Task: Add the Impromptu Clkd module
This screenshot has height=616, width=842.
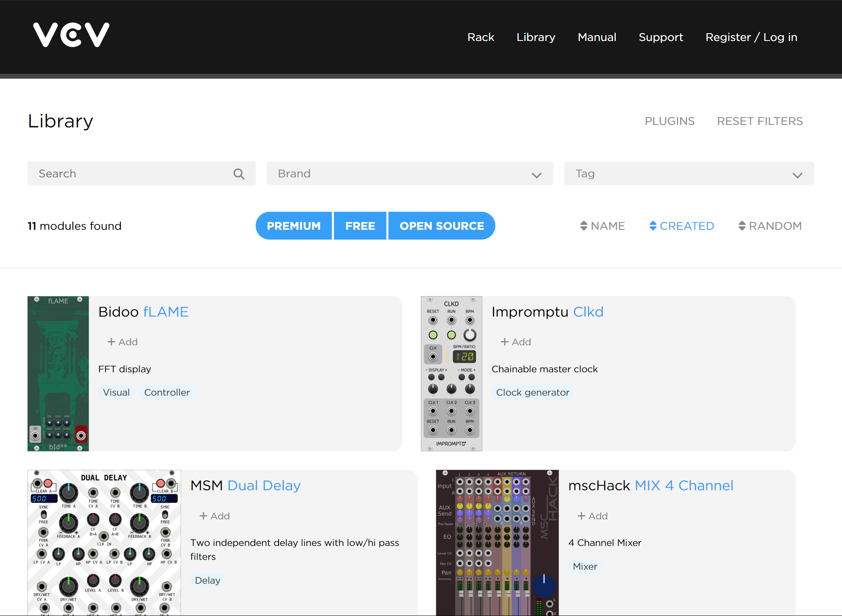Action: pyautogui.click(x=515, y=342)
